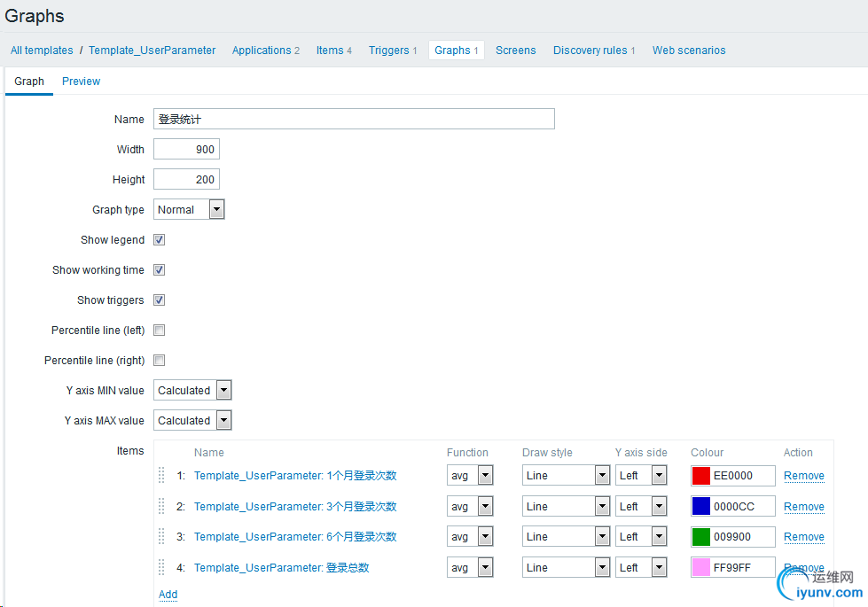This screenshot has height=607, width=868.
Task: Go to All templates breadcrumb link
Action: pos(42,51)
